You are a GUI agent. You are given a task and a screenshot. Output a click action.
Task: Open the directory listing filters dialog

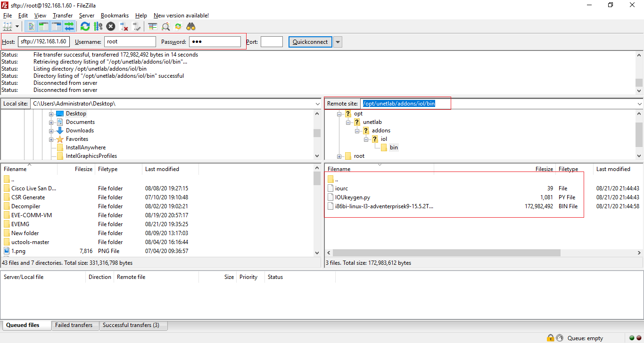click(x=152, y=26)
